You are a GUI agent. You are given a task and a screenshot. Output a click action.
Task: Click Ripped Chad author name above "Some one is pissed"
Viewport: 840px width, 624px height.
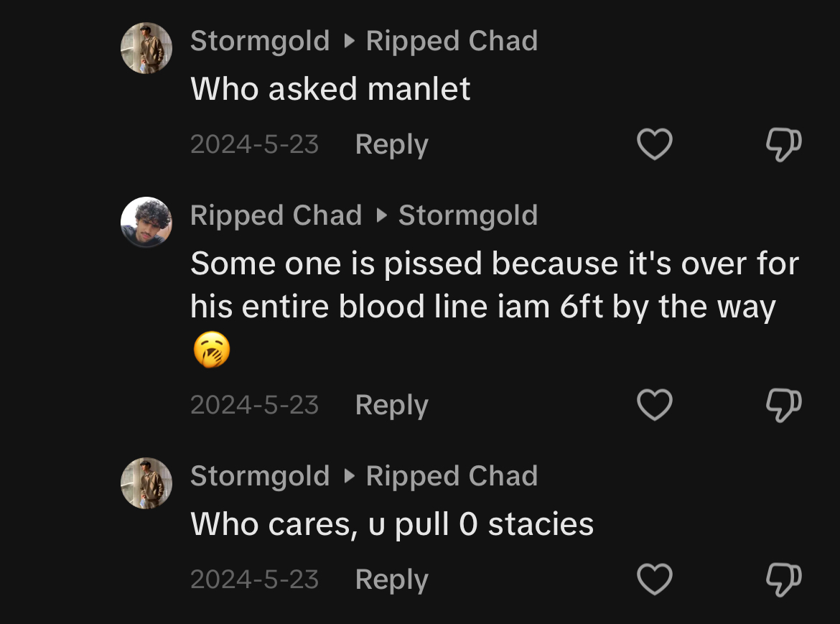(276, 215)
